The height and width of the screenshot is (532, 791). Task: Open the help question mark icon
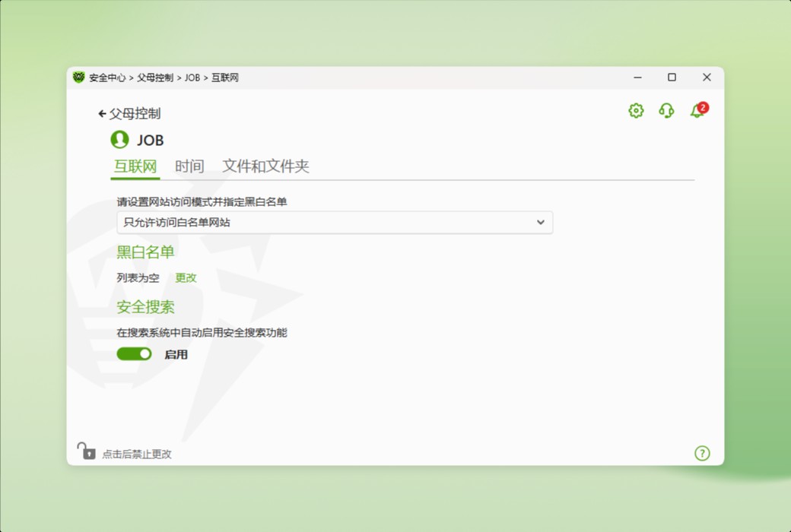point(702,453)
